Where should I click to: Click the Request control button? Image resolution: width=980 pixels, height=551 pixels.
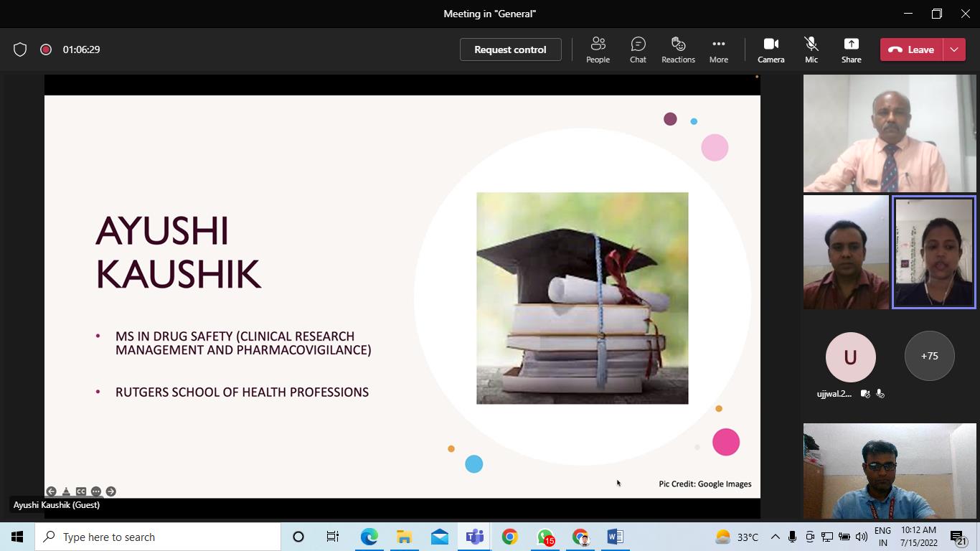(510, 50)
